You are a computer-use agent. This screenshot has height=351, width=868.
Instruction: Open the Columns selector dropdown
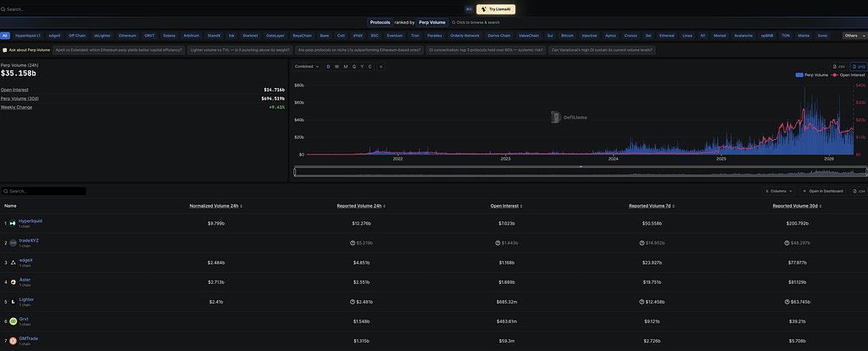[777, 192]
